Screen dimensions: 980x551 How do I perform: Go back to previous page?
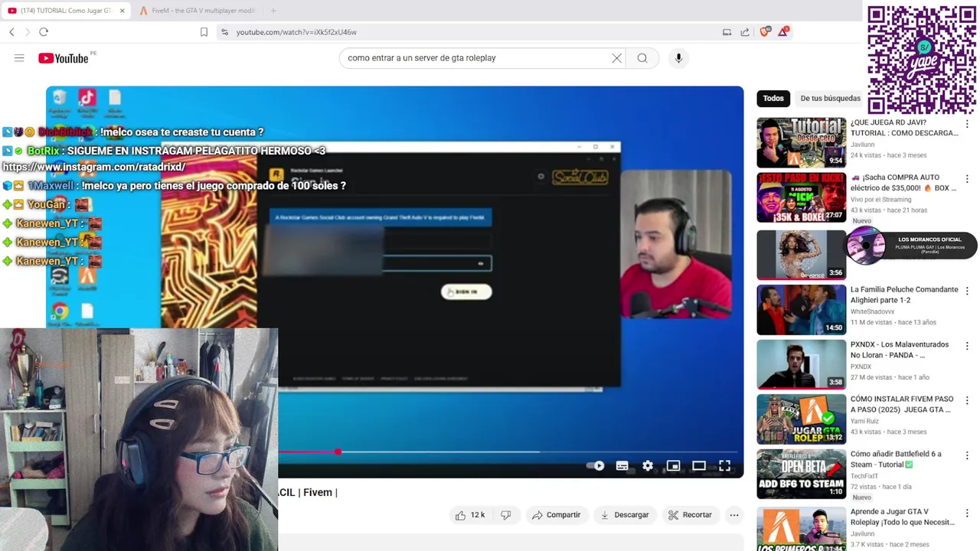(11, 32)
